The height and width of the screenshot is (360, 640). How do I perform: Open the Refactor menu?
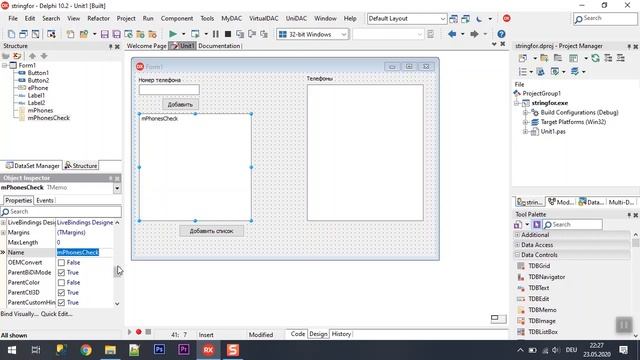pyautogui.click(x=98, y=18)
